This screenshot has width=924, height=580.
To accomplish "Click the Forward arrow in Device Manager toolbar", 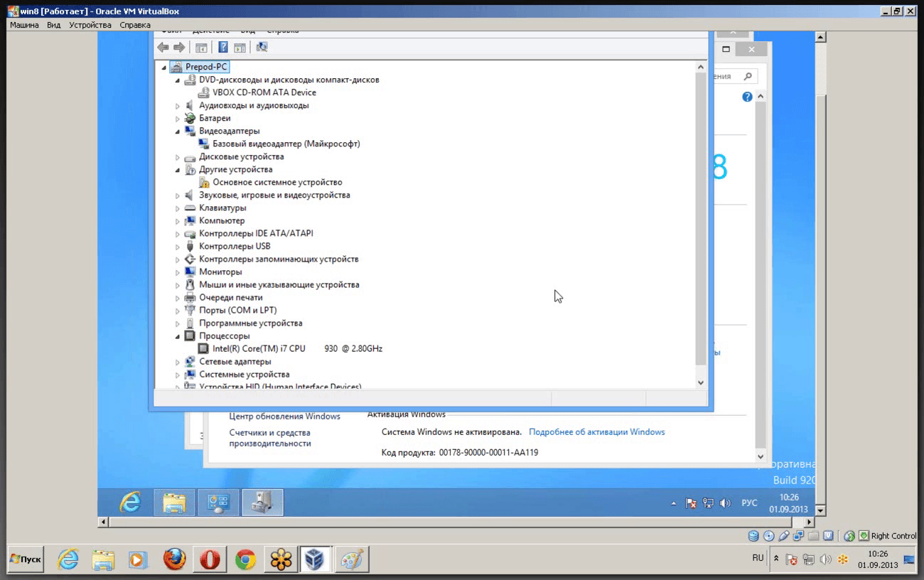I will [x=179, y=47].
